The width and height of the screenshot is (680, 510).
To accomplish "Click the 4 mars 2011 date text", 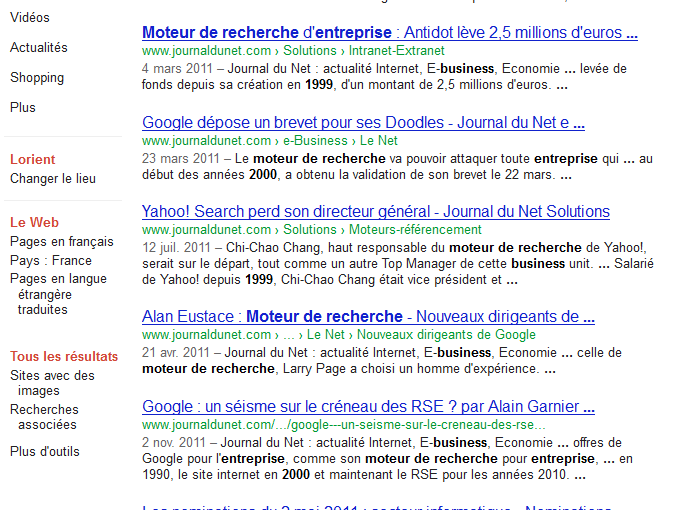I will [177, 69].
